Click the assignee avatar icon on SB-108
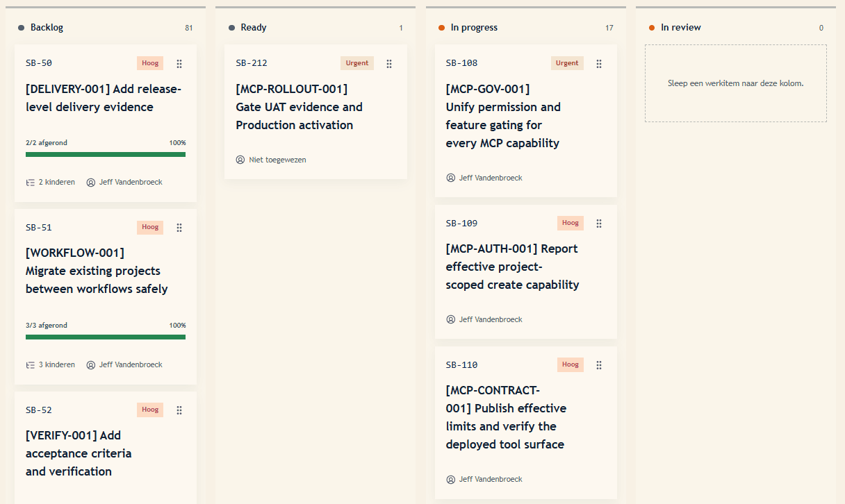The width and height of the screenshot is (845, 504). (x=451, y=178)
